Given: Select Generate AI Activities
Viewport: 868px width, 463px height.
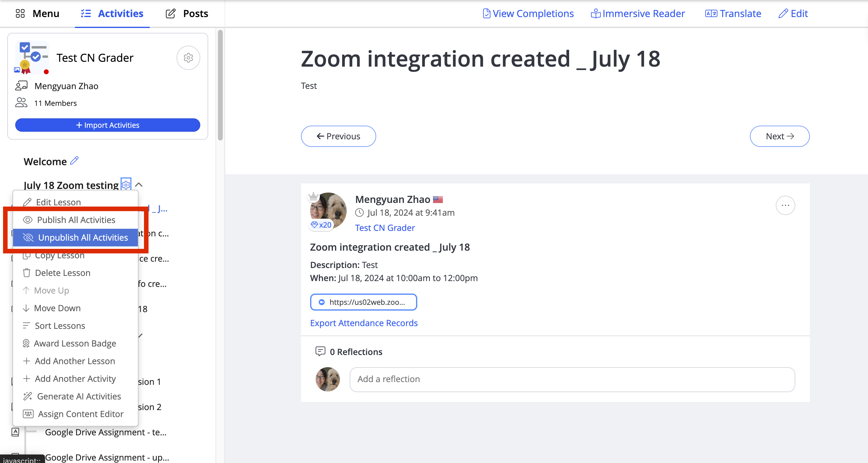Looking at the screenshot, I should (x=75, y=396).
